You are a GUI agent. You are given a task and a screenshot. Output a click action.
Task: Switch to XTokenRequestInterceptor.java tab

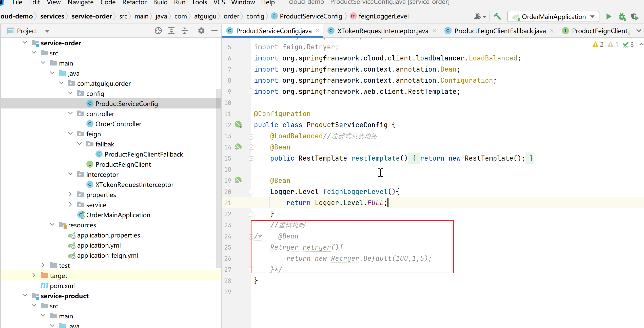(382, 31)
